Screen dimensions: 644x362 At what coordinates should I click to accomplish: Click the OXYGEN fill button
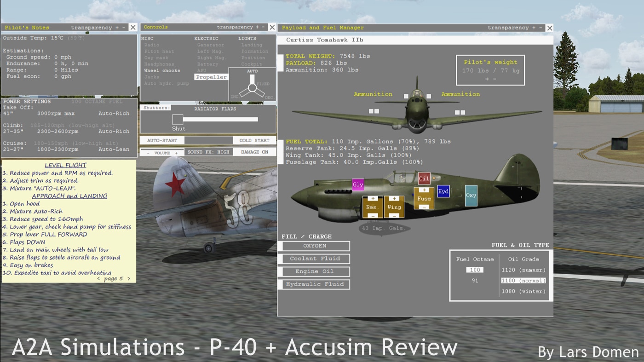[x=314, y=246]
